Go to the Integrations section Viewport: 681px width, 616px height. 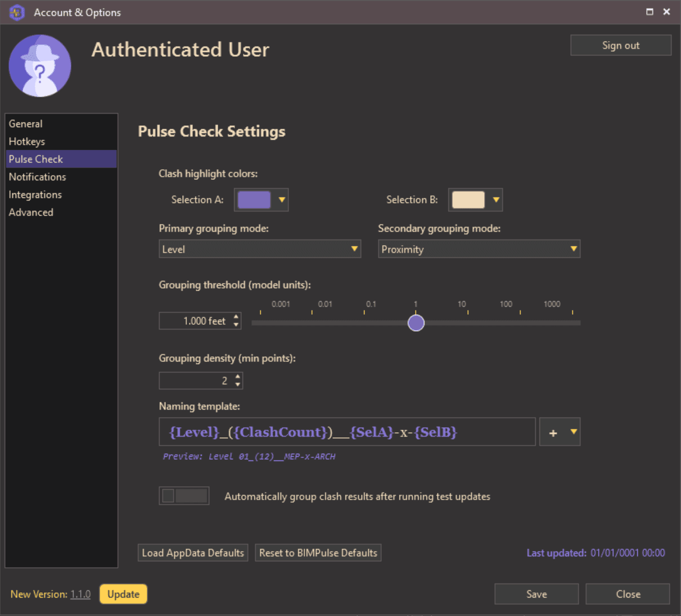[x=35, y=195]
